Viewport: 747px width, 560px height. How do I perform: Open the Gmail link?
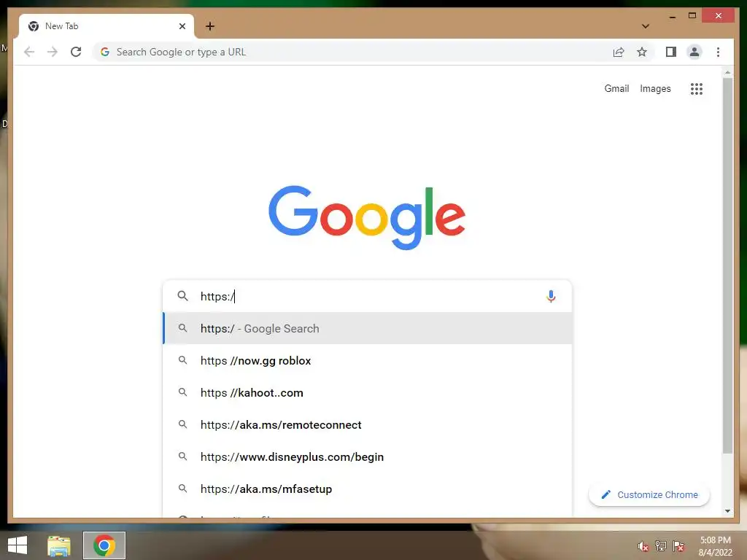pyautogui.click(x=616, y=88)
